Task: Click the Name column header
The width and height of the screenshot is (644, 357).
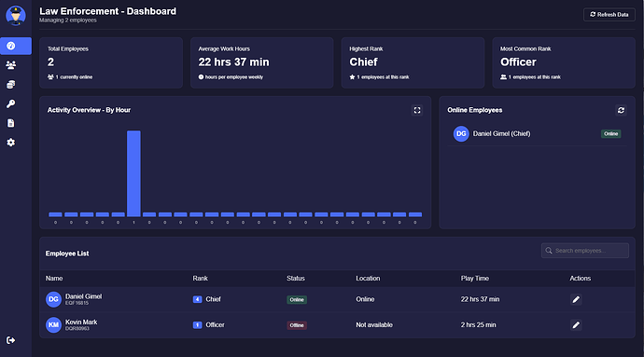Action: click(x=54, y=278)
